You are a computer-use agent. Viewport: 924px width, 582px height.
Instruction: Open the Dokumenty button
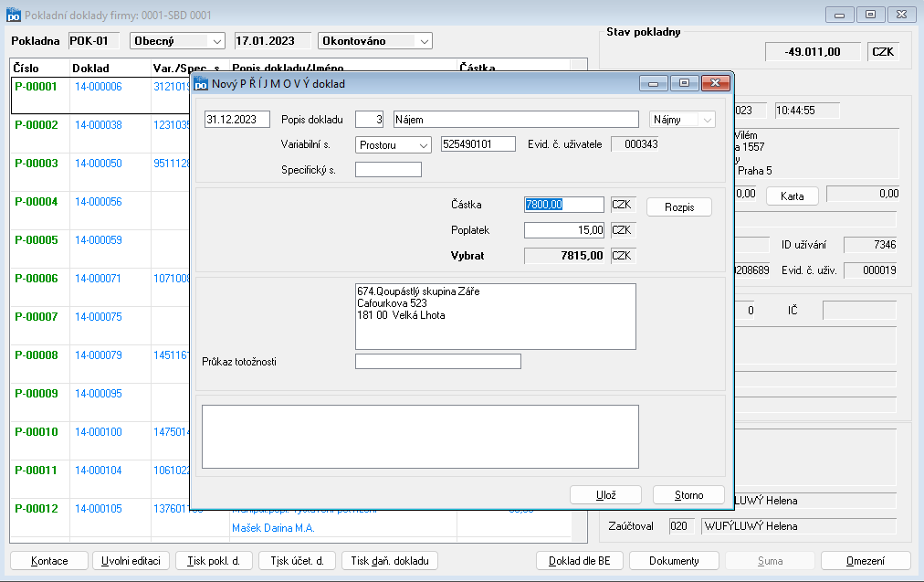(674, 561)
